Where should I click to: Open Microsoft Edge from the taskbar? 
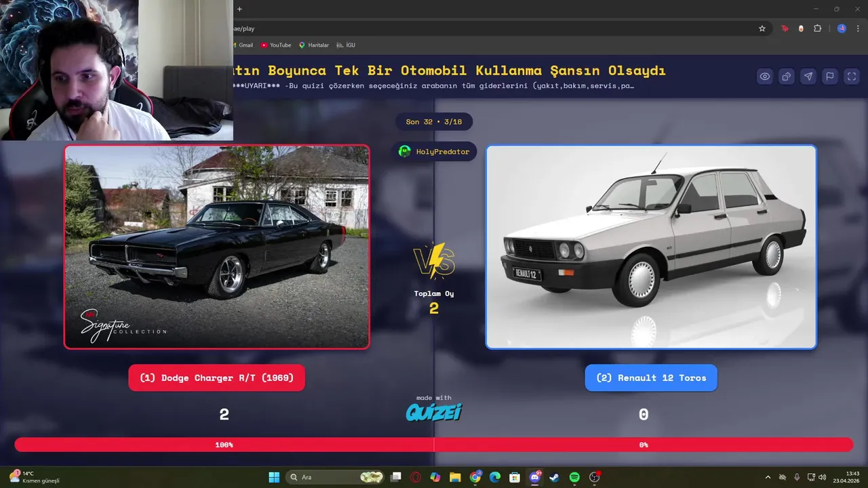point(495,477)
